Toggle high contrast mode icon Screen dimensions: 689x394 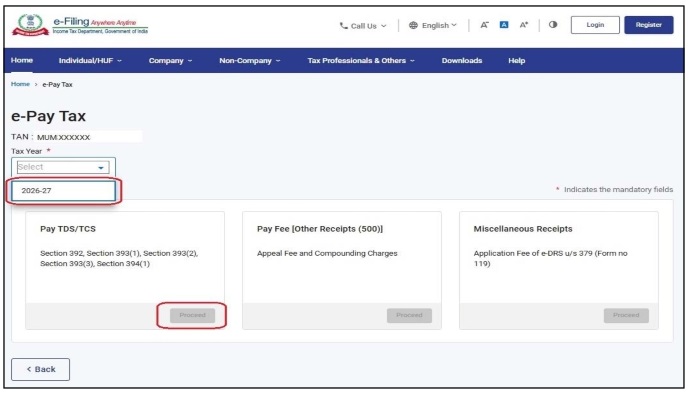[x=553, y=25]
